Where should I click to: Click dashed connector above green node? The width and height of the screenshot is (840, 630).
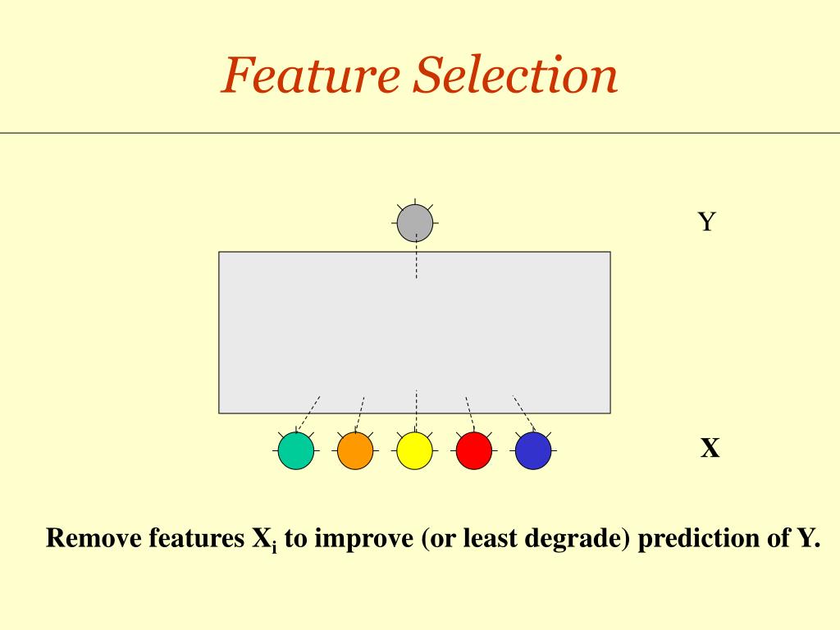point(308,413)
